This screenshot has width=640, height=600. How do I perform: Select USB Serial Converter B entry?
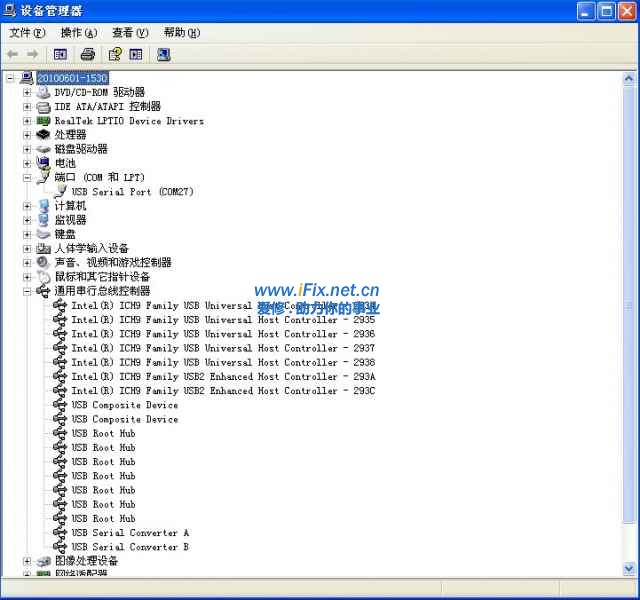point(130,547)
